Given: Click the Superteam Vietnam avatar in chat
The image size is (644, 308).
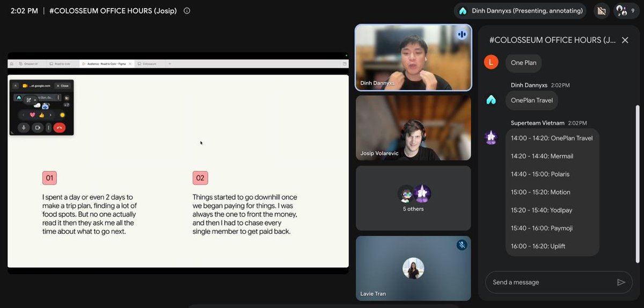Looking at the screenshot, I should [491, 138].
